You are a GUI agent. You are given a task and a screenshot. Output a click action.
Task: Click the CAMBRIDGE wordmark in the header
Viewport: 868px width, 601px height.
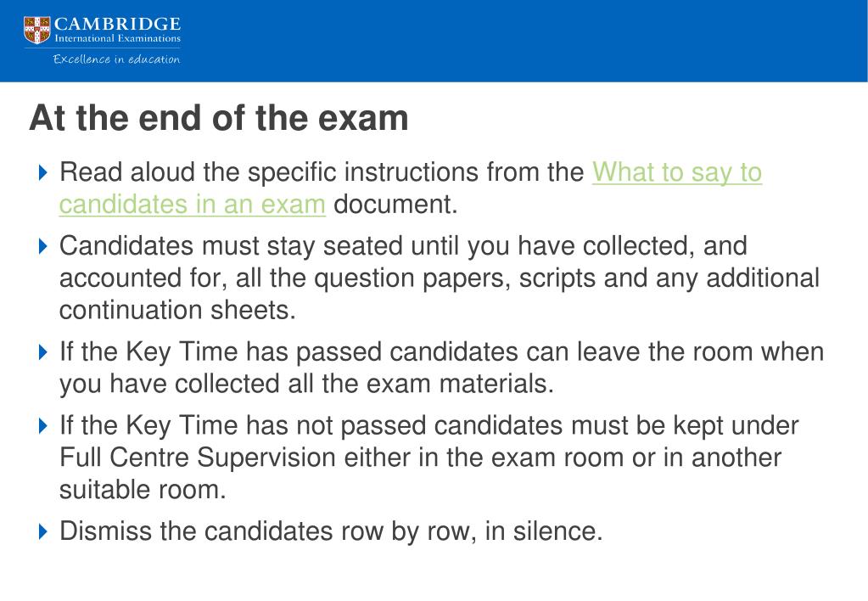point(117,25)
